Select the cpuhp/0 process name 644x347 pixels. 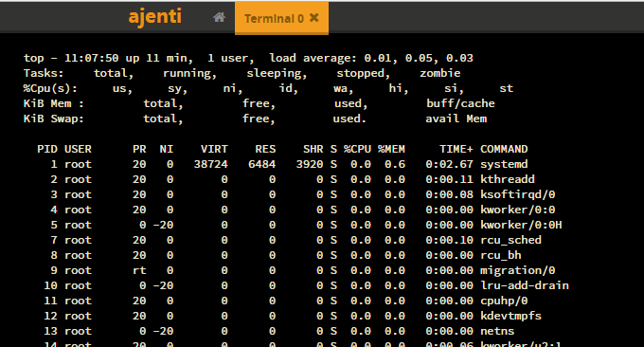tap(504, 301)
